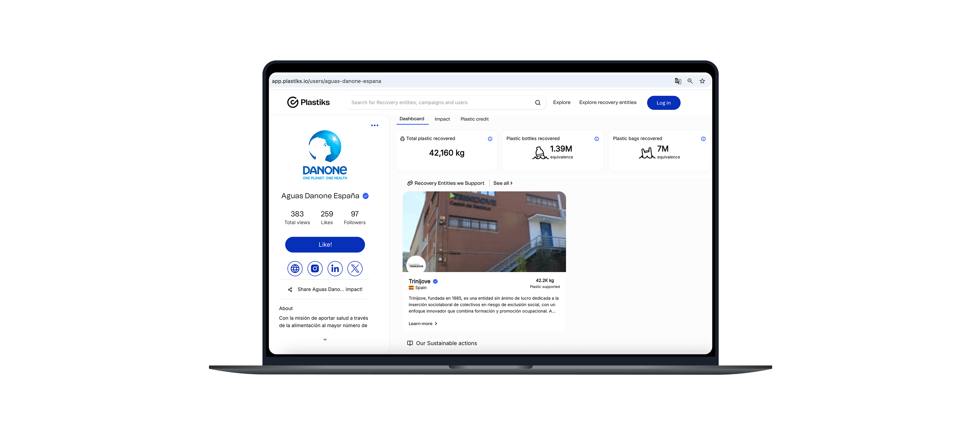This screenshot has width=980, height=434.
Task: Click the Our Sustainable actions heading
Action: tap(447, 343)
